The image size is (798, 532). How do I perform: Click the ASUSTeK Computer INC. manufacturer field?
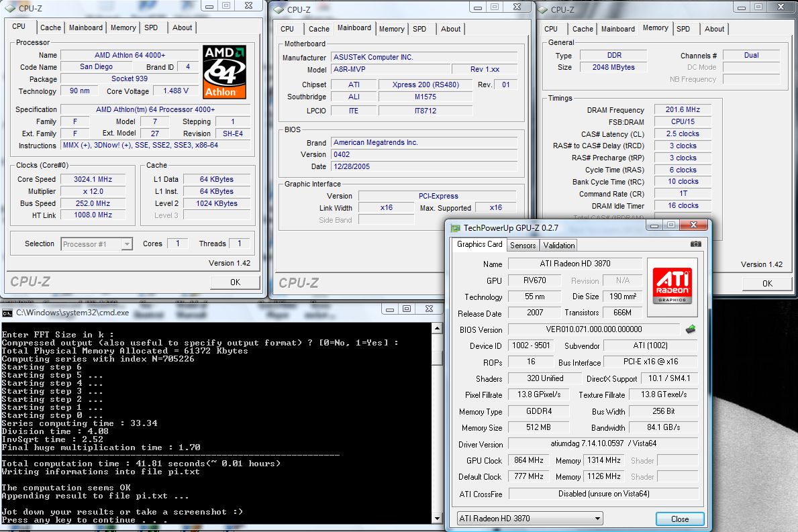424,58
